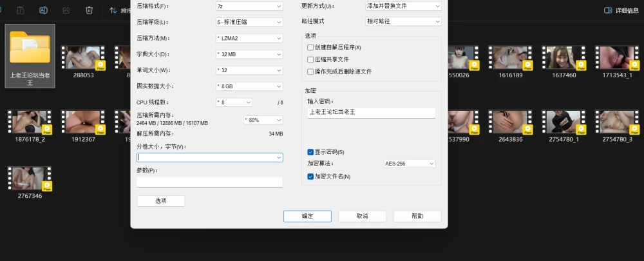Click the Share icon in Explorer toolbar
The height and width of the screenshot is (261, 644).
(66, 10)
